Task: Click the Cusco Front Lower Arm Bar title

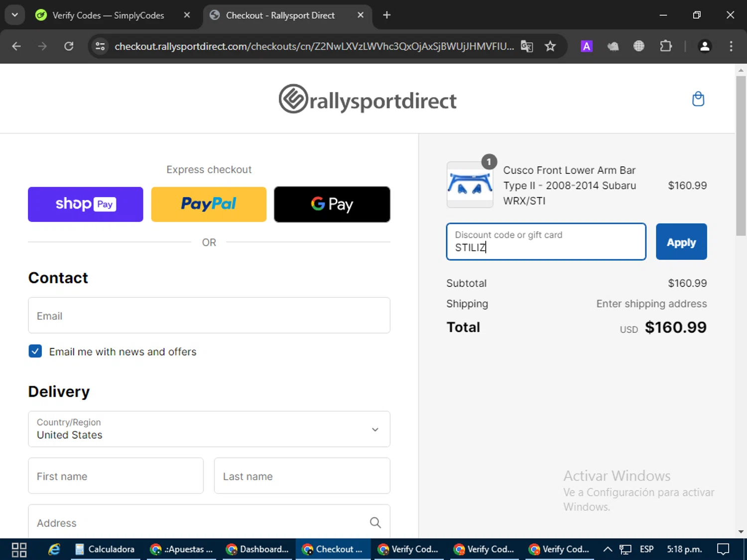Action: 569,185
